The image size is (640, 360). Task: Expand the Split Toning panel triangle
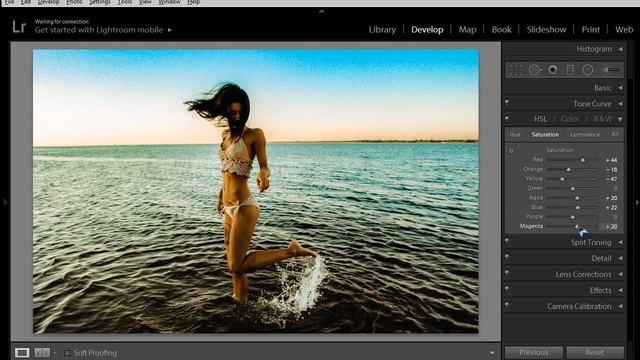pos(620,242)
